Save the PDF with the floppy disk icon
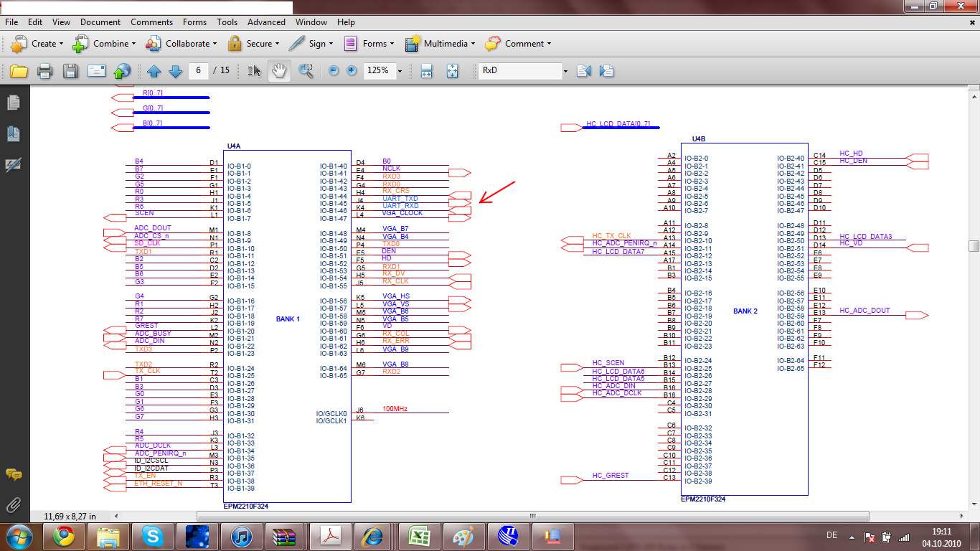Viewport: 980px width, 551px height. point(70,70)
